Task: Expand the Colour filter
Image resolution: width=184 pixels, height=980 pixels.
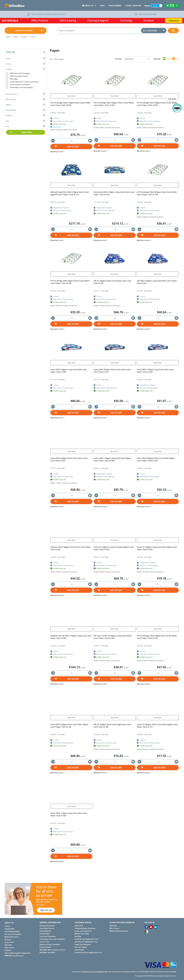Action: point(44,64)
